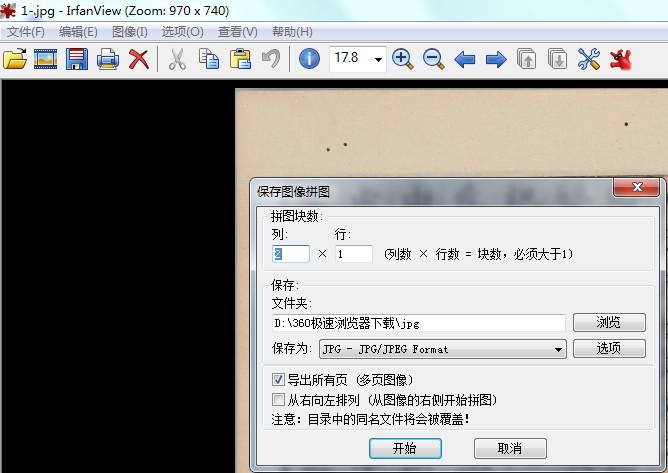The width and height of the screenshot is (668, 473).
Task: Open the slideshow filmstrip icon
Action: pos(45,59)
